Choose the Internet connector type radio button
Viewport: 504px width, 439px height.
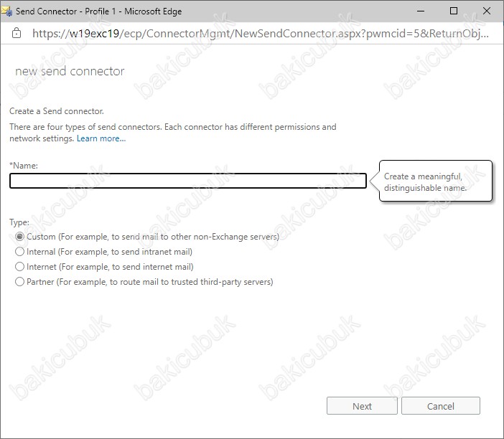tap(19, 267)
